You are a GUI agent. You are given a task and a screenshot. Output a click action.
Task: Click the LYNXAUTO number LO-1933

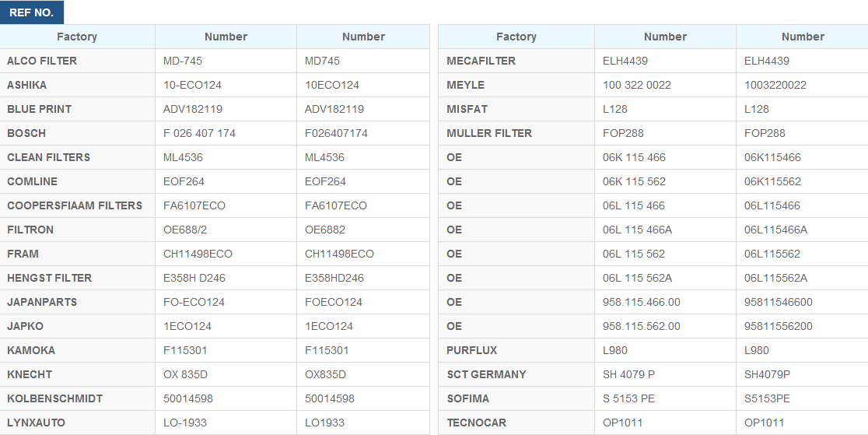(x=184, y=423)
